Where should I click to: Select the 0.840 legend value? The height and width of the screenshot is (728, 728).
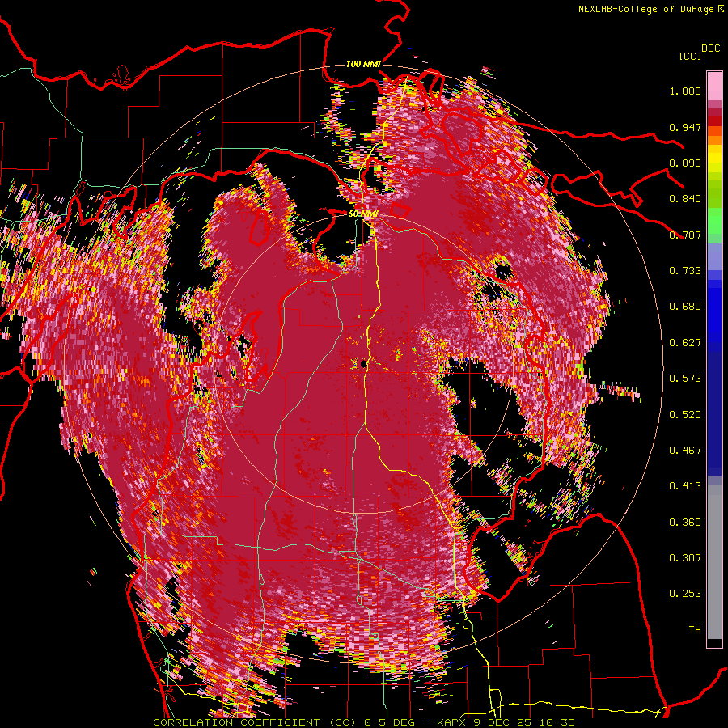point(685,199)
